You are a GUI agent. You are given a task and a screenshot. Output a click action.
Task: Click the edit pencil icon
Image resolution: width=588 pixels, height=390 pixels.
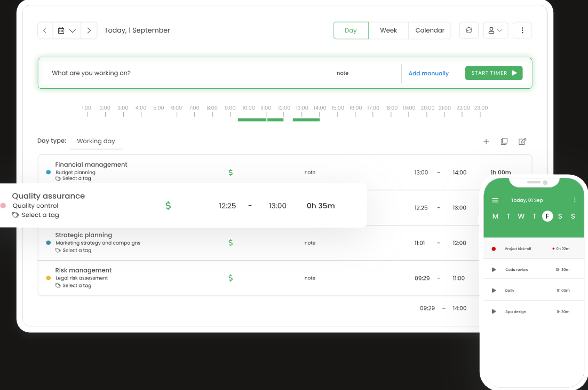[522, 142]
